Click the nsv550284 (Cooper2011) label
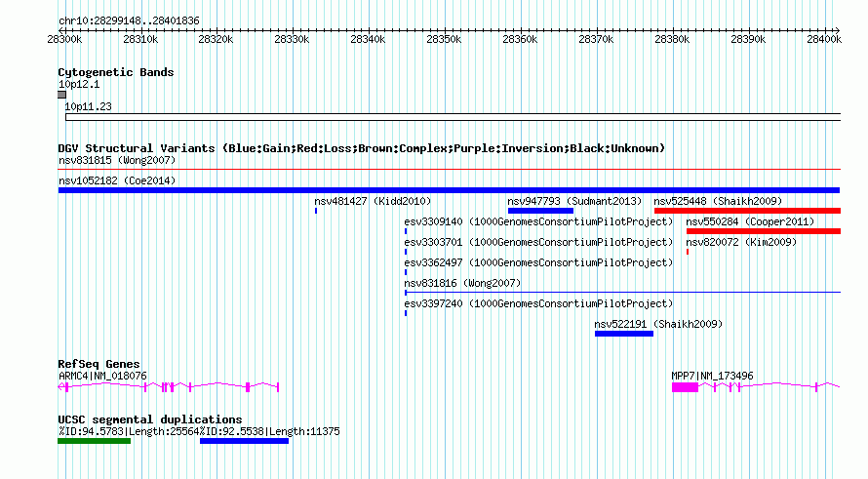Viewport: 868px width, 479px height. pyautogui.click(x=750, y=222)
